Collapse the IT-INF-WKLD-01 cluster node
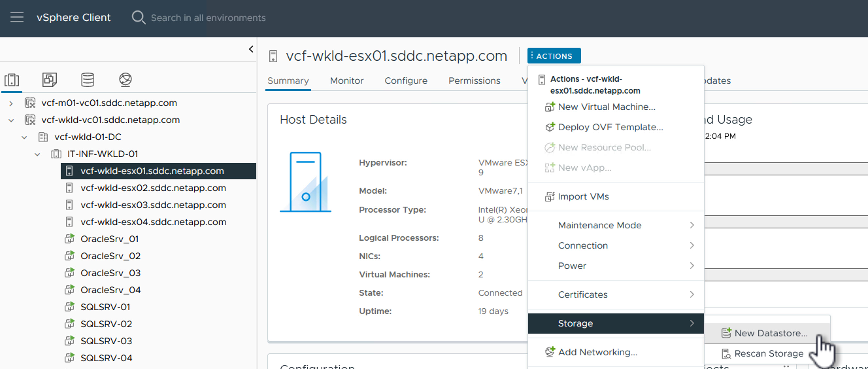 pos(37,154)
